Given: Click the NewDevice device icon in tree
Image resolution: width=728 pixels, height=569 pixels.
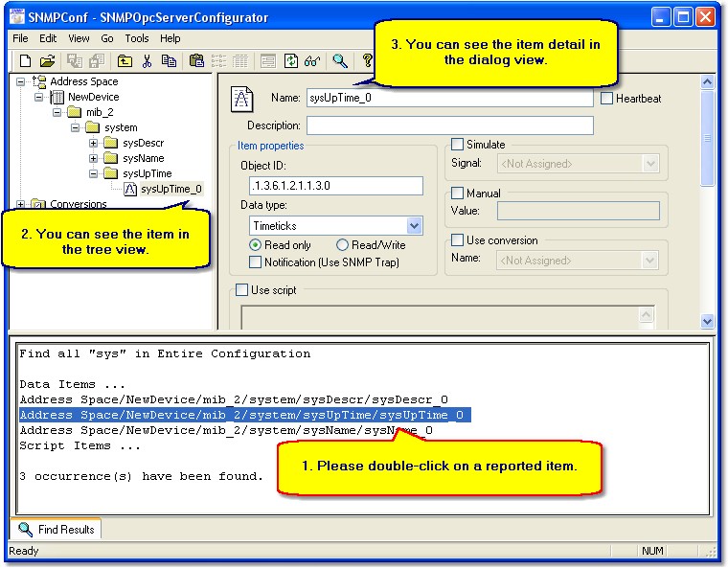Looking at the screenshot, I should point(57,97).
